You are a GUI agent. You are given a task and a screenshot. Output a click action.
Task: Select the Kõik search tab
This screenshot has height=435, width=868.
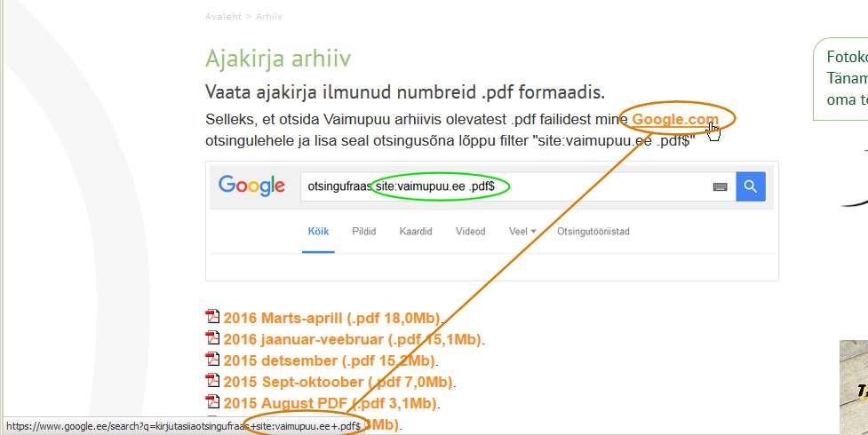318,232
